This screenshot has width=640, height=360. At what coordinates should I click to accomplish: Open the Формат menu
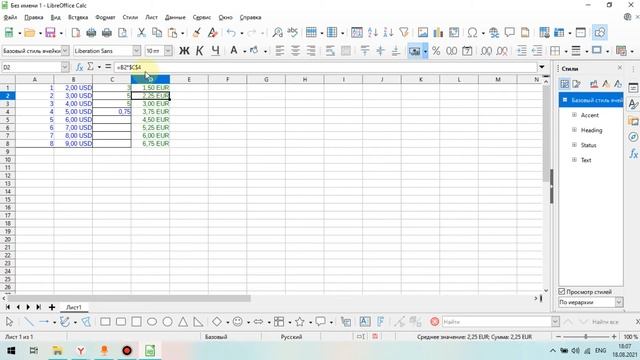105,17
